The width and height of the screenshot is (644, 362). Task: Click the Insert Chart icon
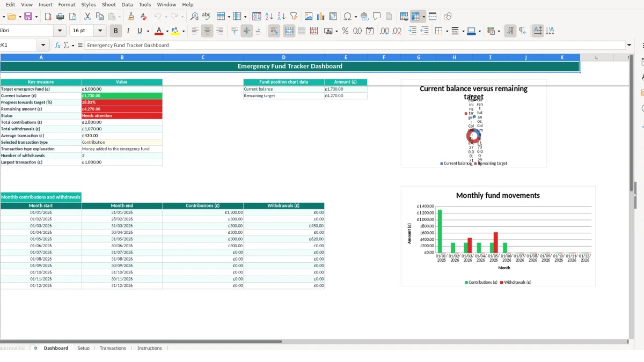(x=321, y=17)
